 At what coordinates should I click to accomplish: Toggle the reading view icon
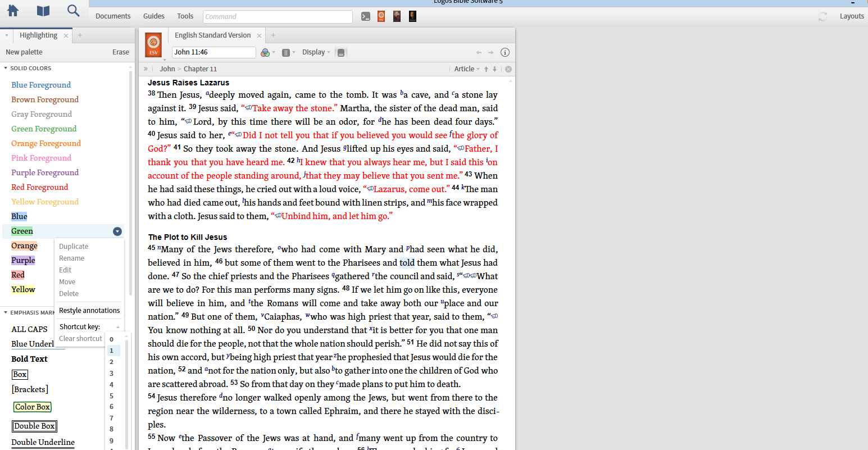[340, 52]
